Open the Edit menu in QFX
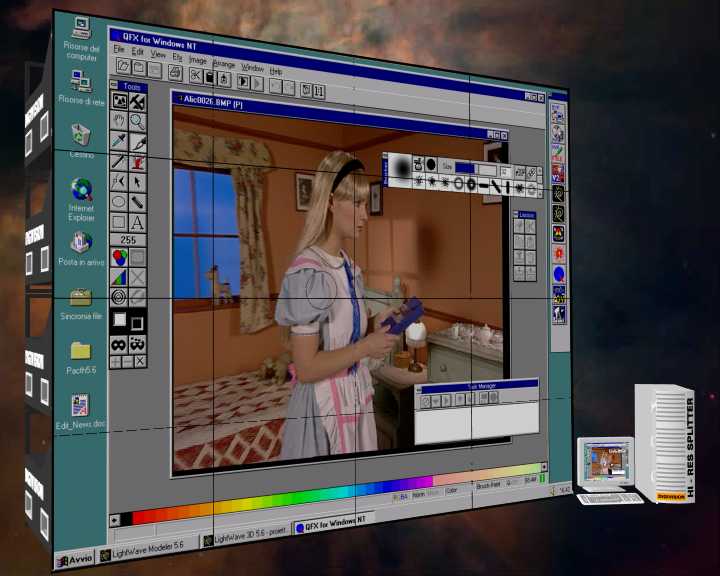 pos(137,51)
